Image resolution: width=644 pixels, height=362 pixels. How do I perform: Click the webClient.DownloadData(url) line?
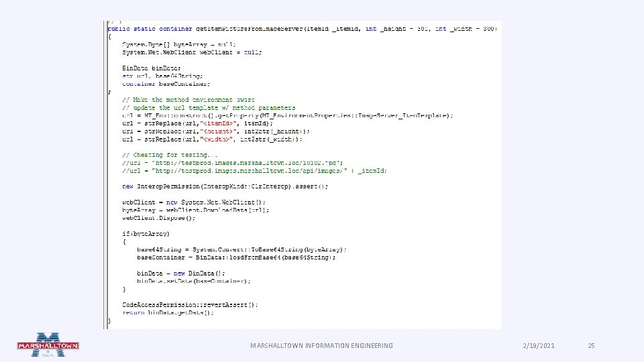pyautogui.click(x=195, y=210)
